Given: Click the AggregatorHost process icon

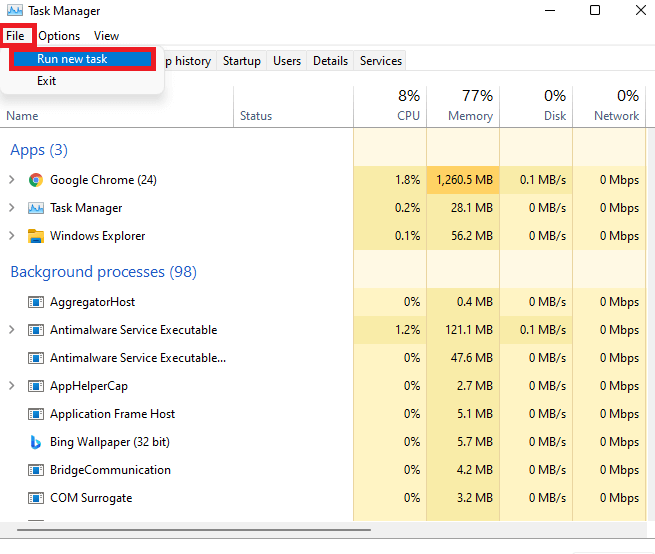Looking at the screenshot, I should (x=36, y=302).
